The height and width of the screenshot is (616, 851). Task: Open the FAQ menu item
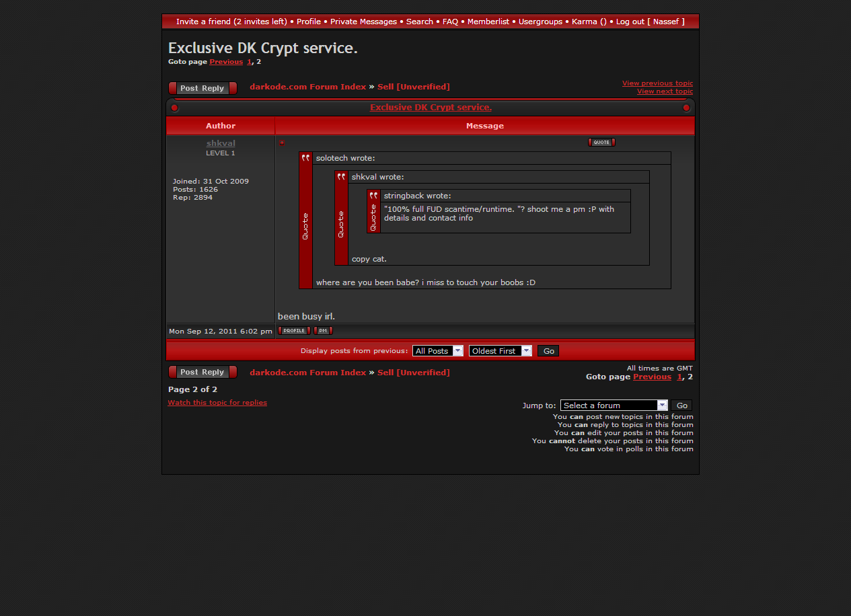point(450,22)
